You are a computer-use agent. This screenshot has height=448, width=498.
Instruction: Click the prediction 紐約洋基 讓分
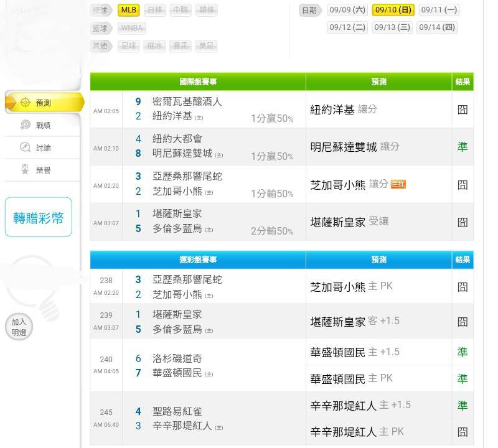344,110
